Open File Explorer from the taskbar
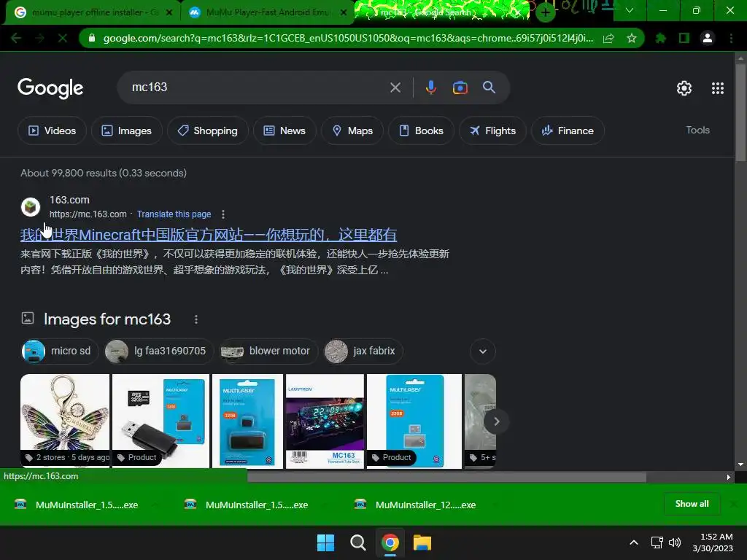Viewport: 747px width, 560px height. (x=422, y=542)
